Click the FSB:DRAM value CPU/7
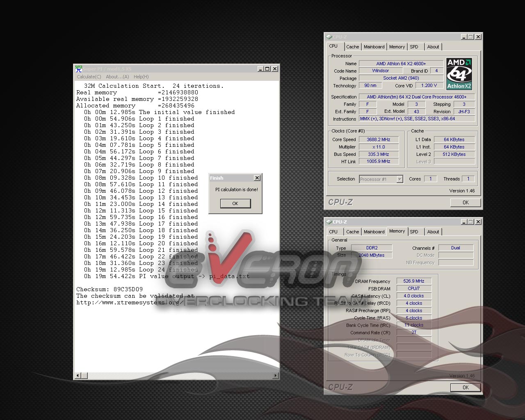 (414, 288)
